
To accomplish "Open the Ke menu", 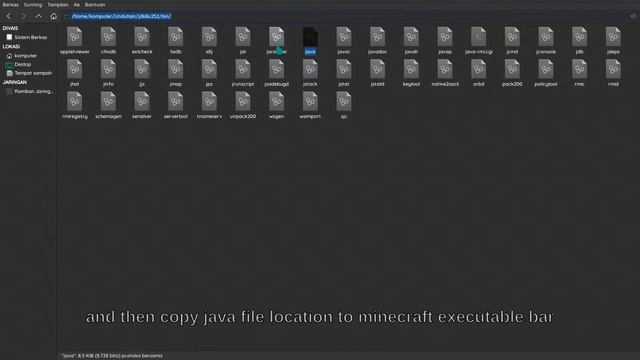I will coord(77,5).
